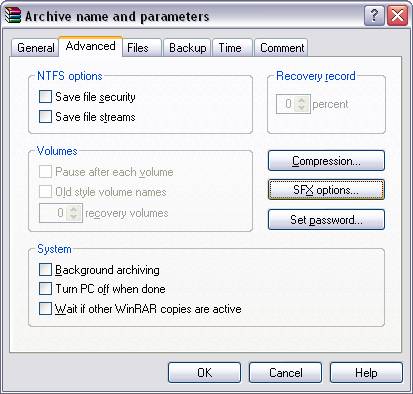The width and height of the screenshot is (413, 394).
Task: Confirm with the OK button
Action: (x=204, y=373)
